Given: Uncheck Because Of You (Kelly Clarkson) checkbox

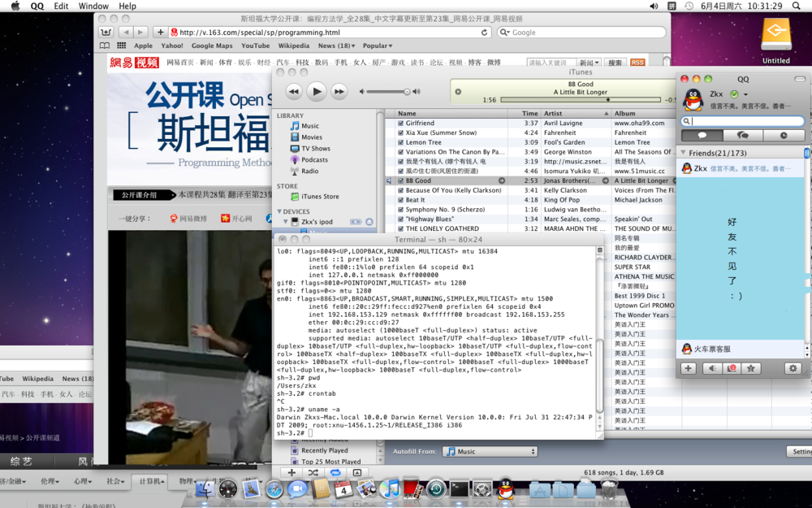Looking at the screenshot, I should point(401,190).
